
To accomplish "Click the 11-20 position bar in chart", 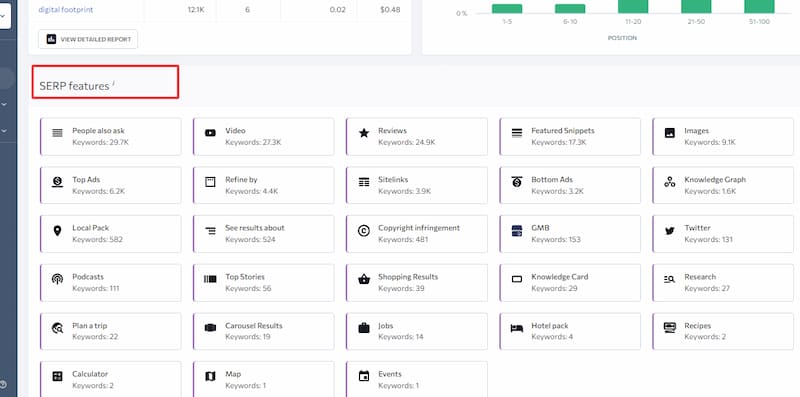I will (x=633, y=7).
